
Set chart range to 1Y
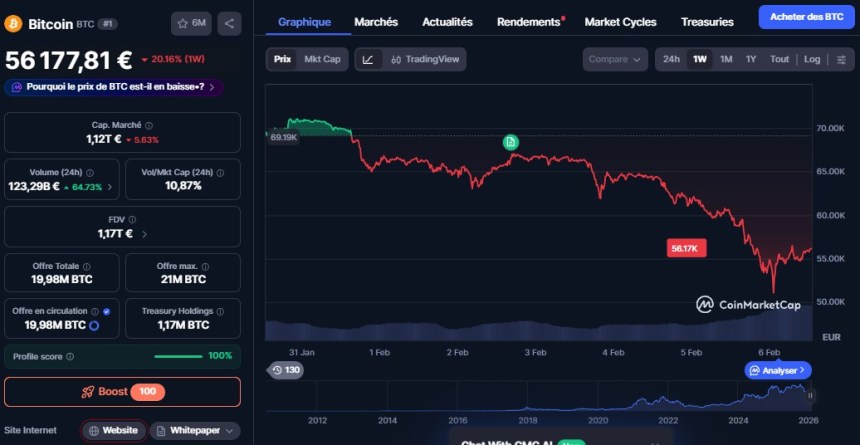(751, 59)
